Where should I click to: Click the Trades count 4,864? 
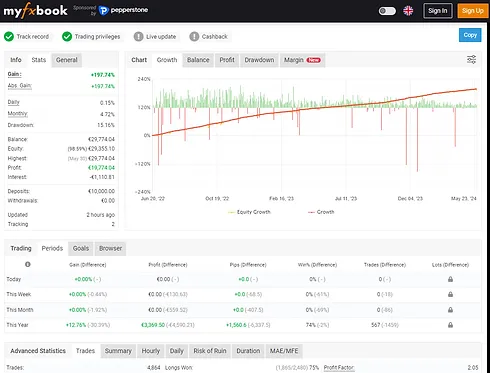click(x=154, y=368)
